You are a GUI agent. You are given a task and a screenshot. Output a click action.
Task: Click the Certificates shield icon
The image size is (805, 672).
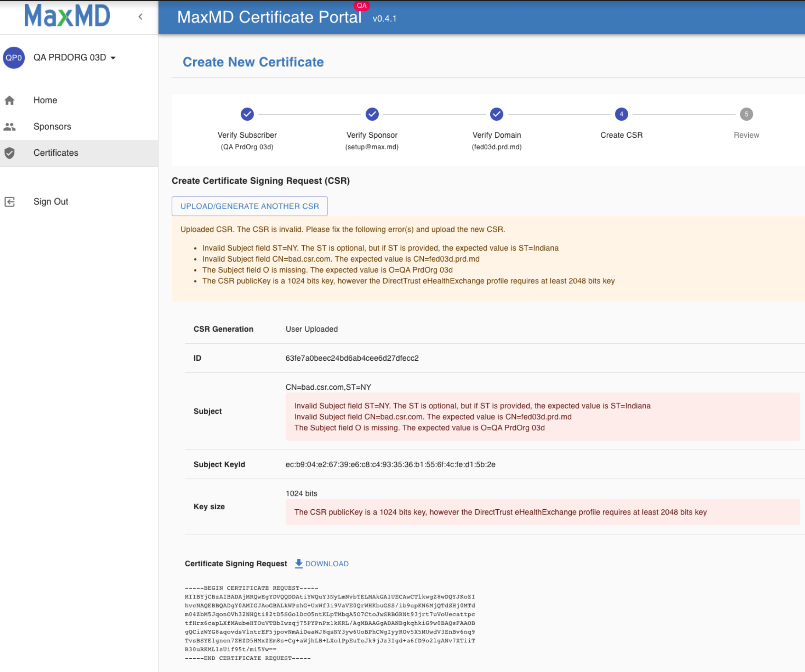pyautogui.click(x=10, y=153)
